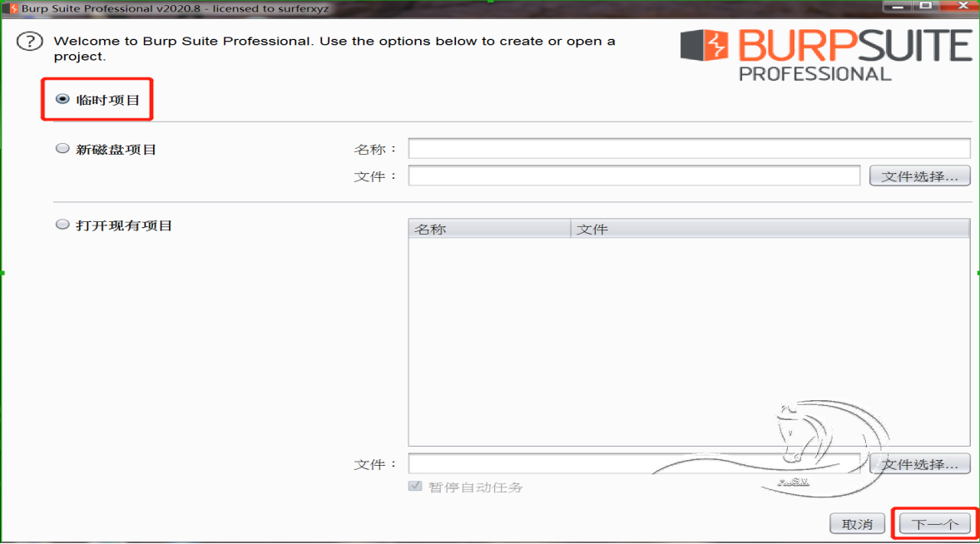Close the Burp Suite window
This screenshot has height=544, width=980.
pos(962,7)
